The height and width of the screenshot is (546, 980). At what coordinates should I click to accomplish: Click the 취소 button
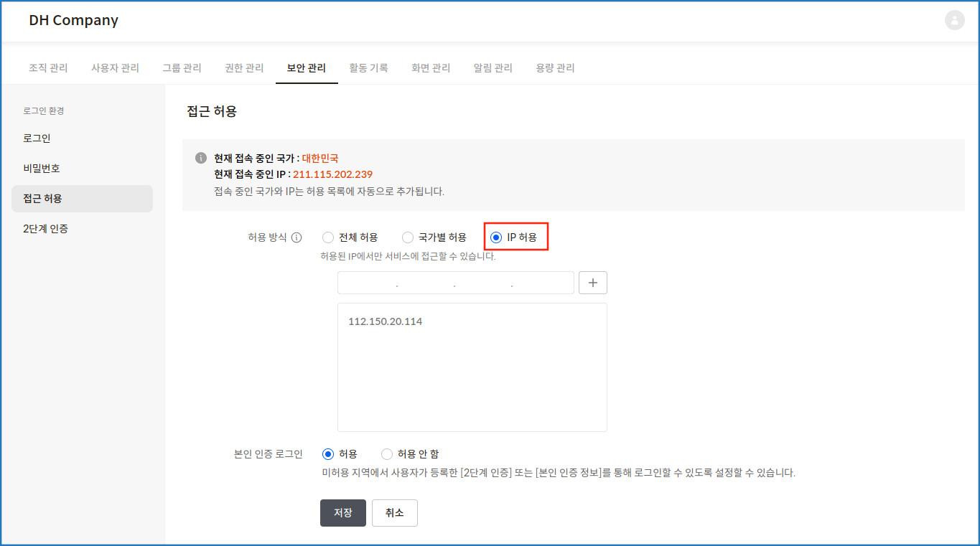395,513
